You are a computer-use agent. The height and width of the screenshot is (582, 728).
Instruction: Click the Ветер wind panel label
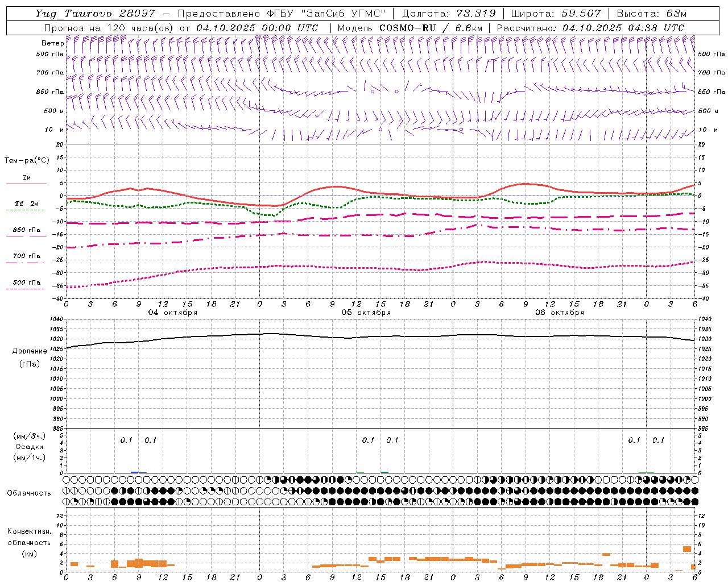pos(53,43)
